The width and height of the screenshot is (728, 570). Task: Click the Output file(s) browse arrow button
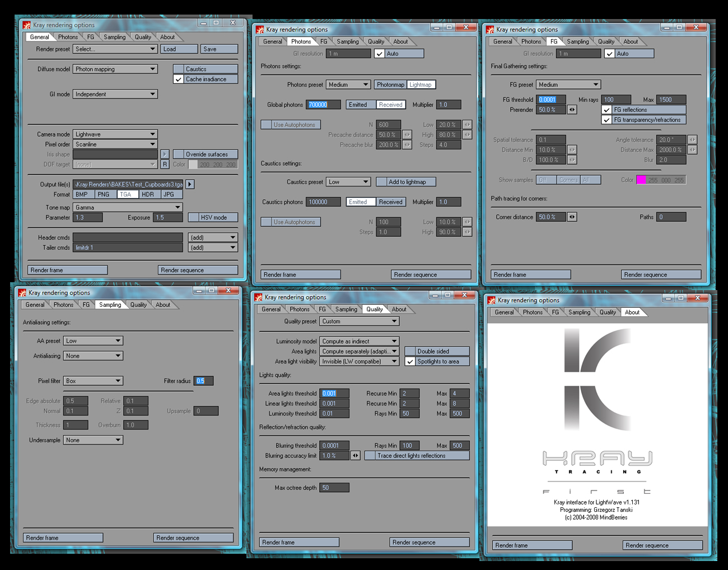tap(190, 184)
